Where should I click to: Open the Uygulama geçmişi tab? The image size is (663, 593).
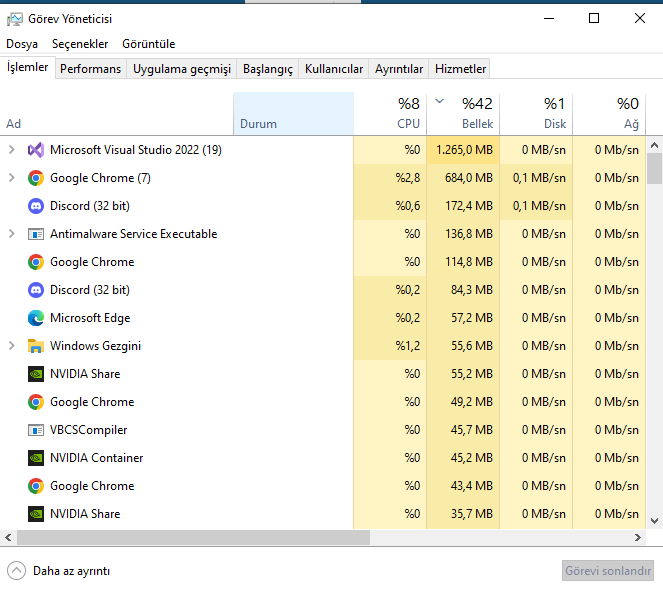pos(182,69)
